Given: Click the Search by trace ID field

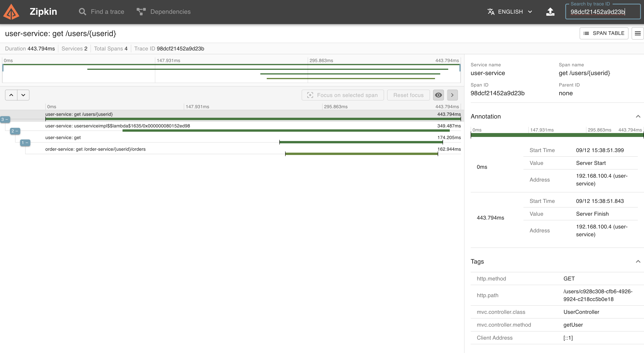Looking at the screenshot, I should 603,12.
